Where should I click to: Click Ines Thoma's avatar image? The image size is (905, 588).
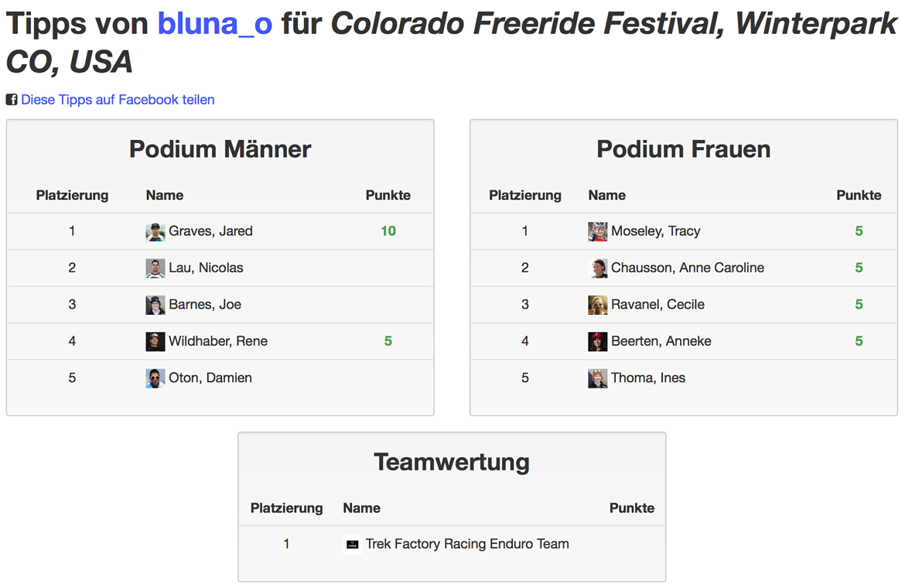point(597,378)
